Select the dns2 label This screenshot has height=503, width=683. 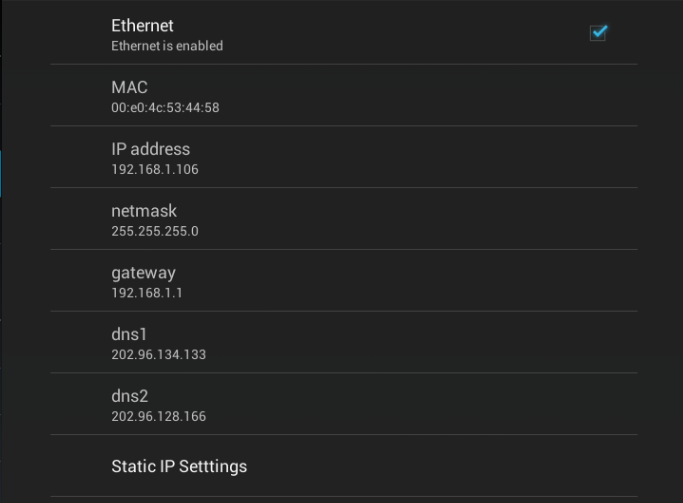[130, 396]
